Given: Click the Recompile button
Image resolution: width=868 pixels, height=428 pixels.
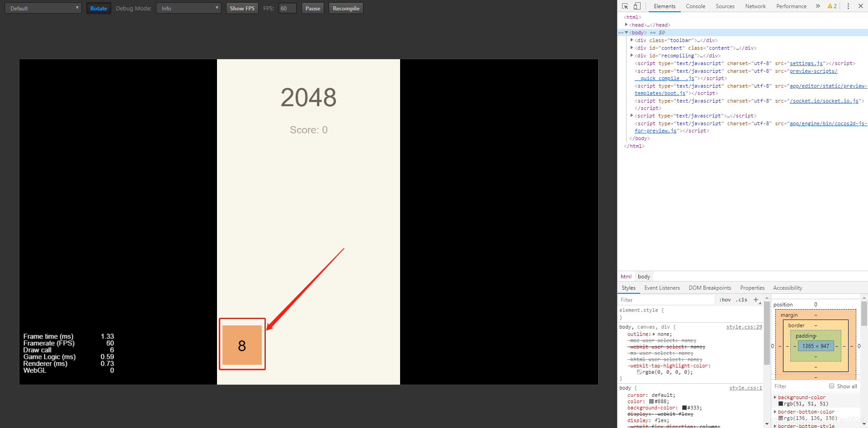Looking at the screenshot, I should point(346,8).
